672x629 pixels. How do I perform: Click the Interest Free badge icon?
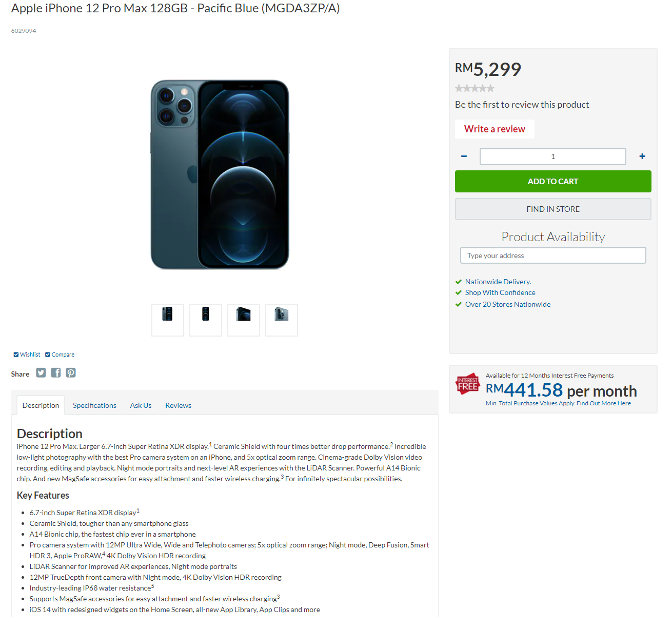467,384
